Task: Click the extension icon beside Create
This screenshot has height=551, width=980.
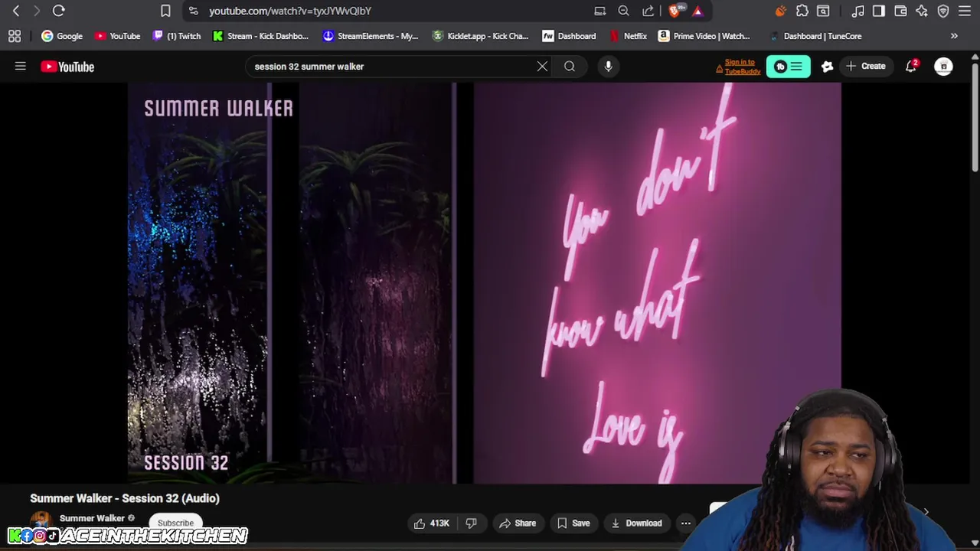Action: (x=827, y=67)
